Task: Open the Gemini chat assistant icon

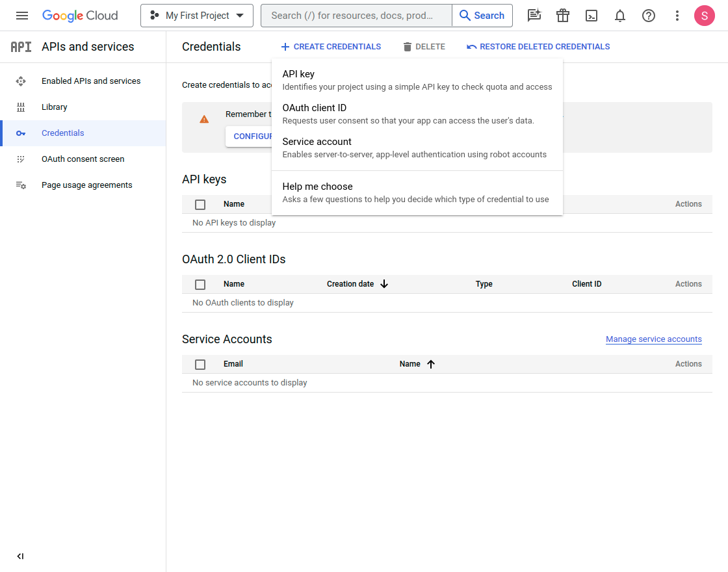Action: [x=534, y=16]
